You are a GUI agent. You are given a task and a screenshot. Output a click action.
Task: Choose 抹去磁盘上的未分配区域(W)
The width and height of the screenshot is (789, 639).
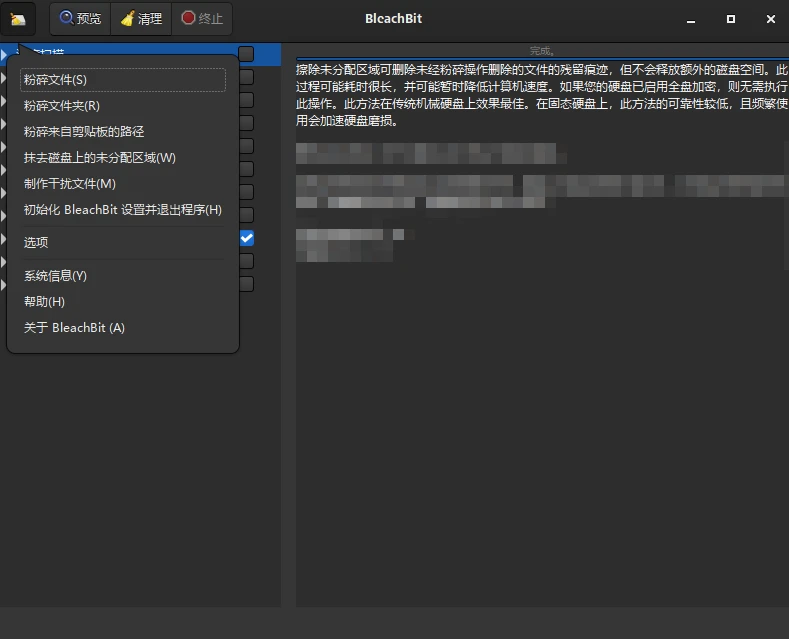coord(122,158)
